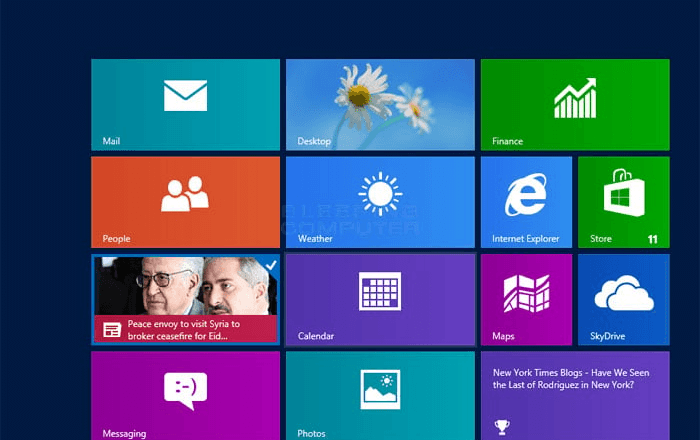Click the "Calendar" tile label

[x=316, y=336]
